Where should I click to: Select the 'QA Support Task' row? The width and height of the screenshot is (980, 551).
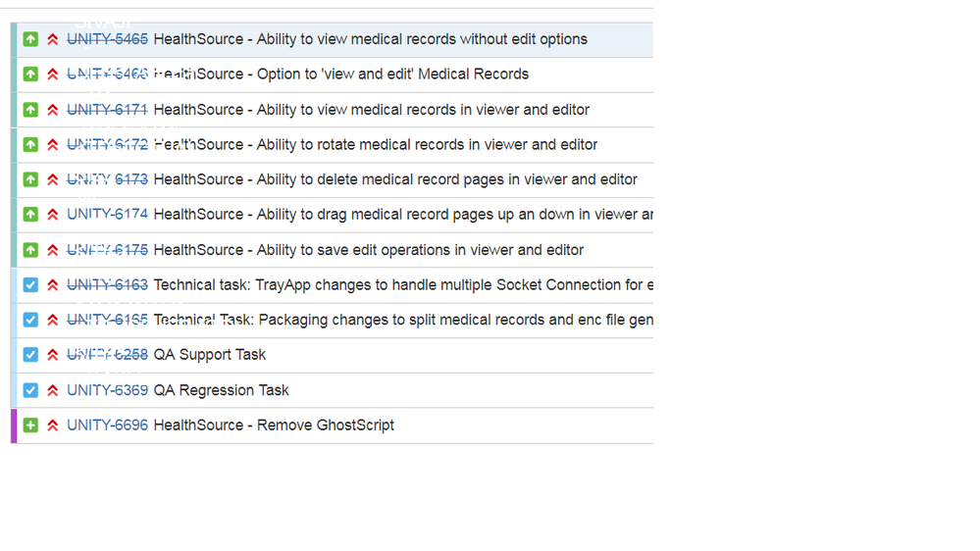click(332, 355)
